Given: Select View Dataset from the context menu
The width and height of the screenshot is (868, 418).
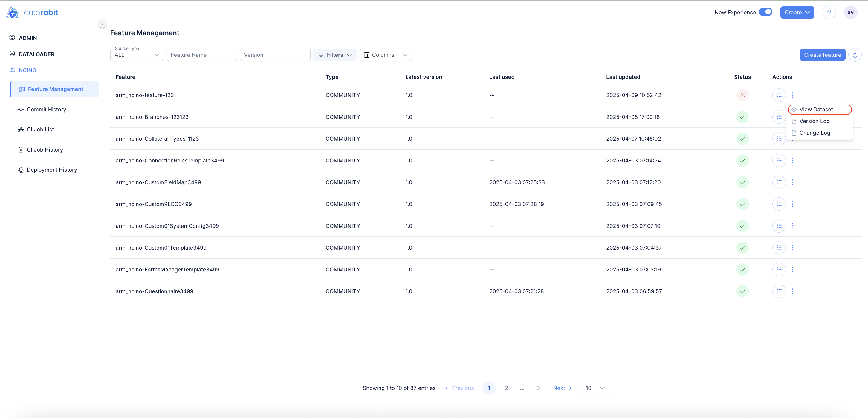Looking at the screenshot, I should click(816, 109).
